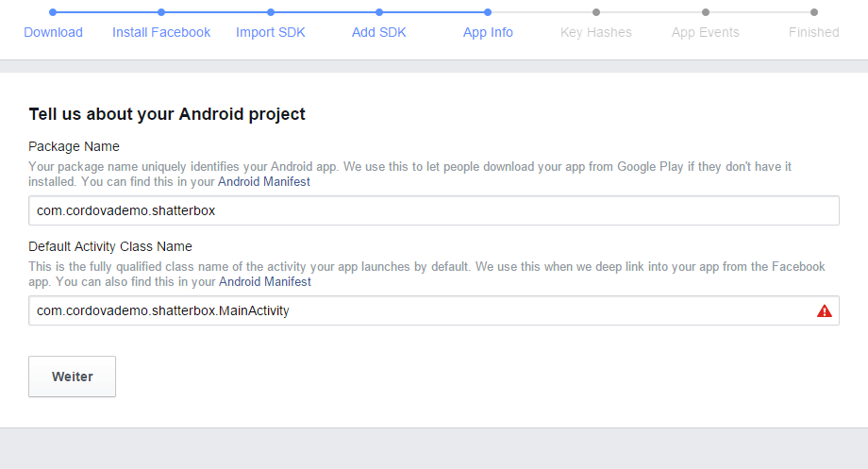Jump to the Key Hashes step
Screen dimensions: 868x469
(x=595, y=32)
